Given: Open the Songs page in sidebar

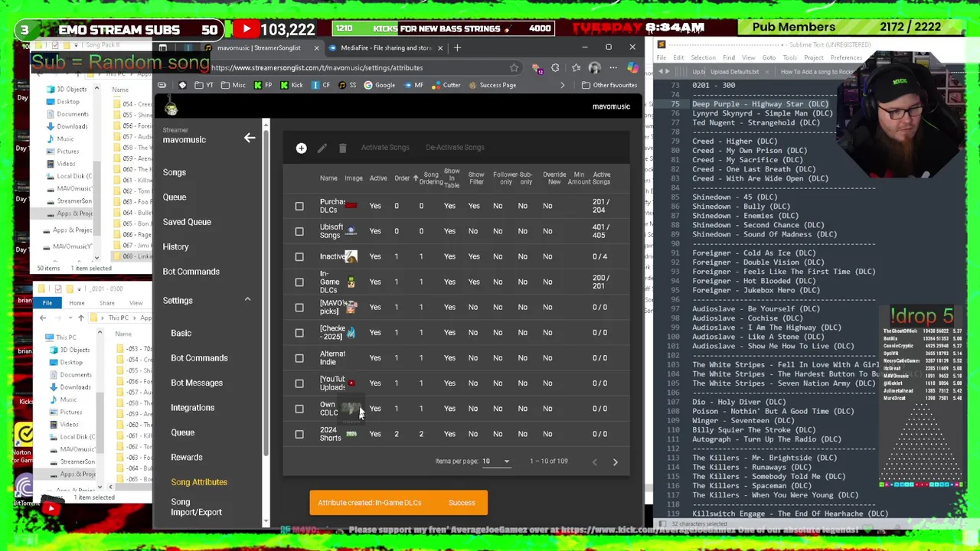Looking at the screenshot, I should pos(174,172).
